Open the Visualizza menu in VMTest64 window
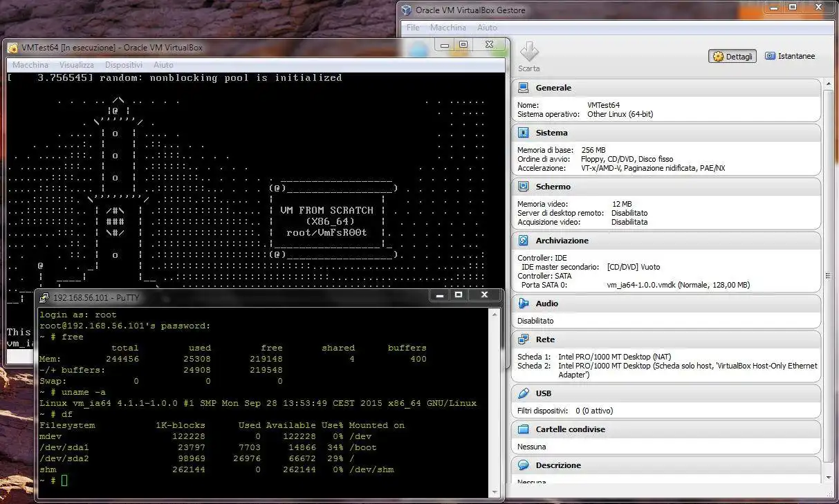Image resolution: width=839 pixels, height=504 pixels. coord(76,65)
